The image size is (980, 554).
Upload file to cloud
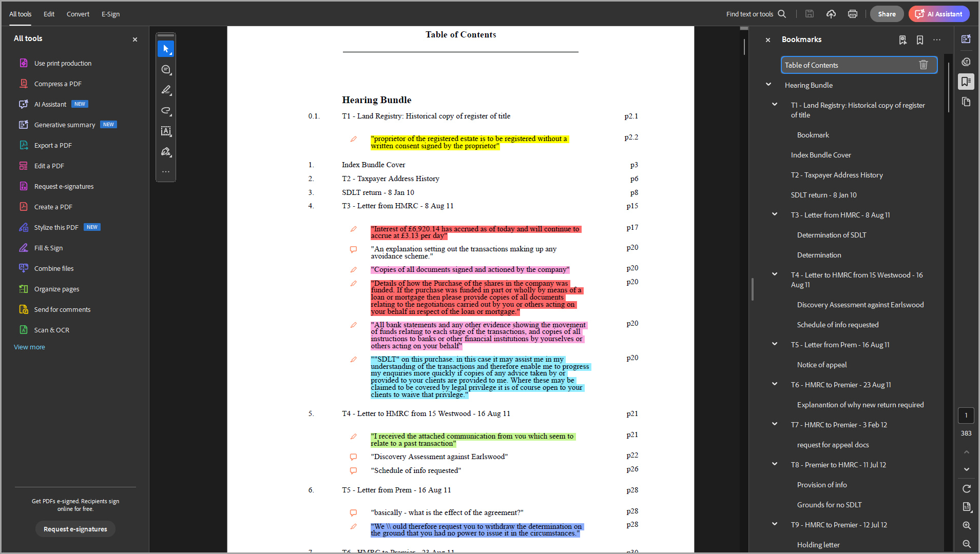point(831,14)
